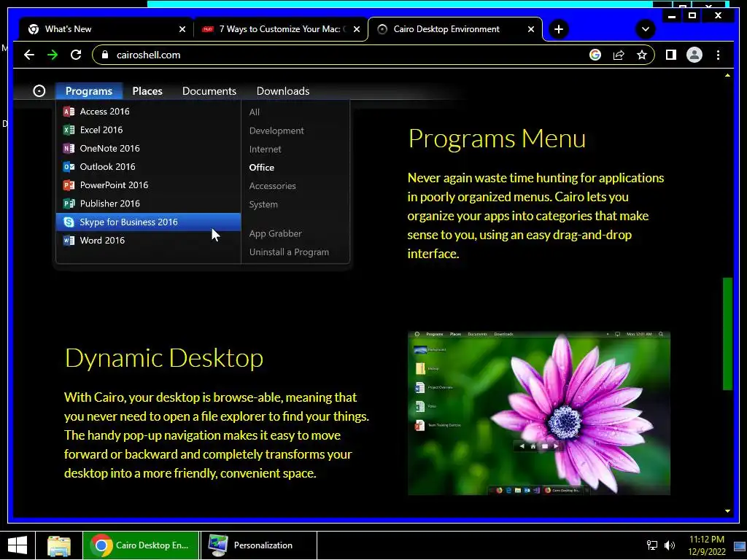Click App Grabber entry
The image size is (747, 560).
275,233
